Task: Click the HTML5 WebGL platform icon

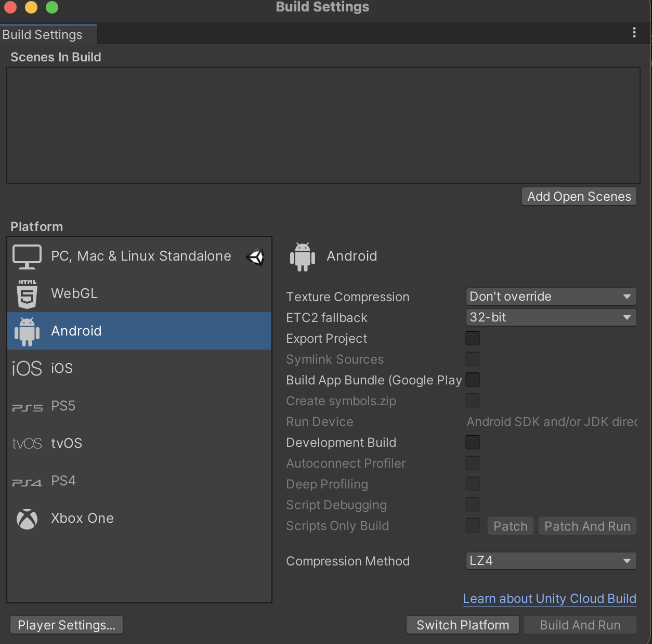Action: point(27,294)
